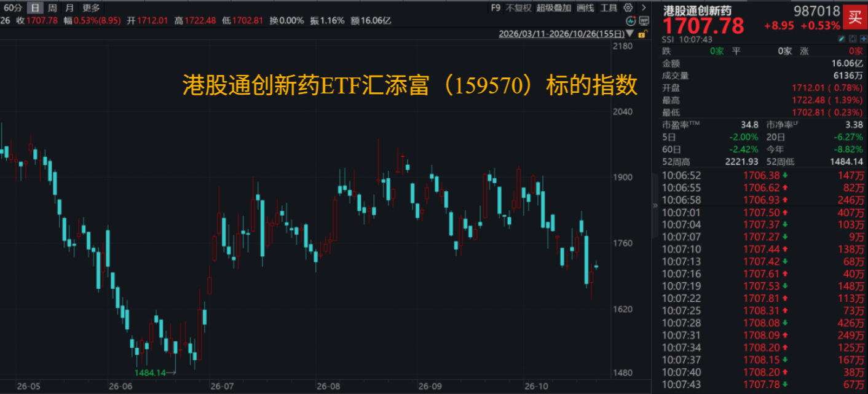This screenshot has width=868, height=394.
Task: Open the 更多 more timeframes dropdown
Action: [x=91, y=8]
